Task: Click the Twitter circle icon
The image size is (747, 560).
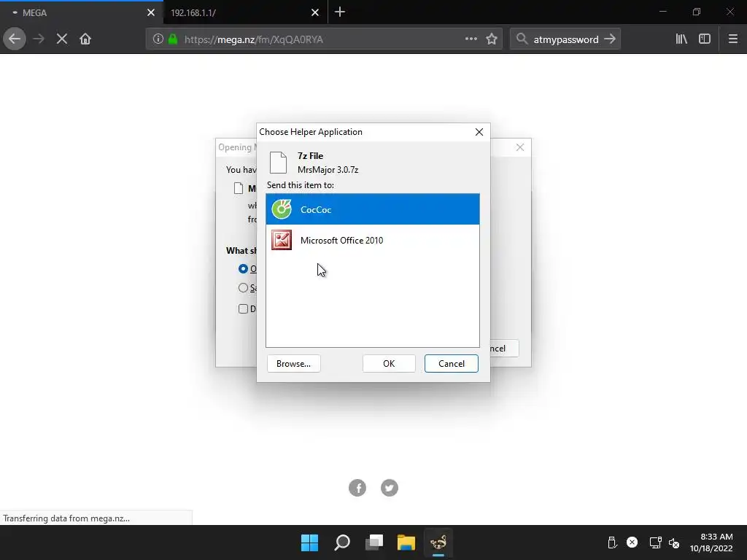Action: (390, 488)
